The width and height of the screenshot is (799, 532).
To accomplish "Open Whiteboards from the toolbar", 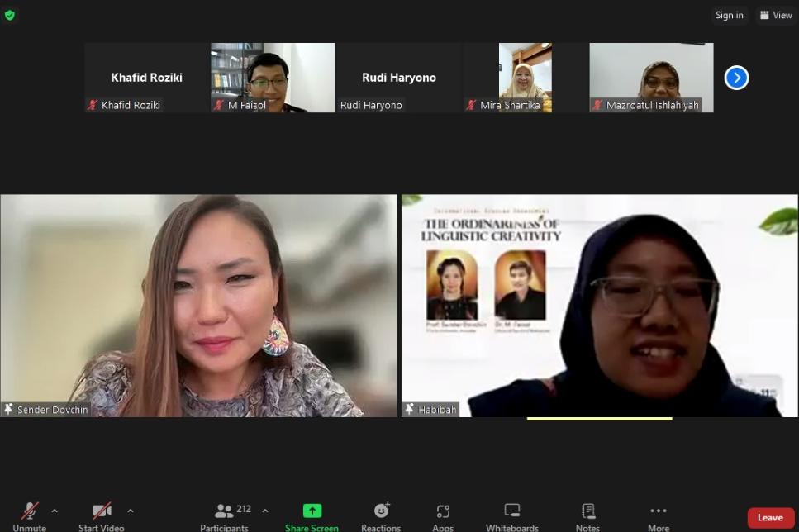I will pos(512,511).
